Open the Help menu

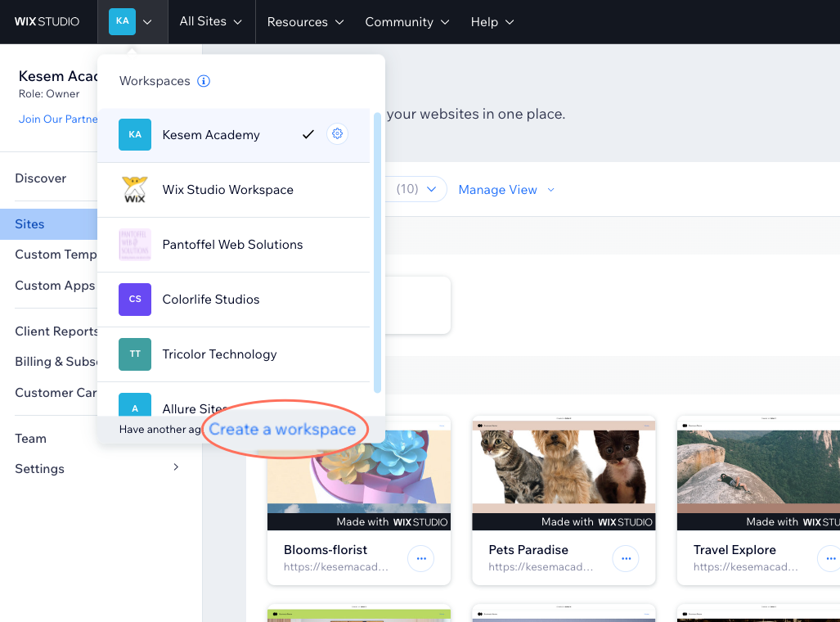[x=492, y=22]
